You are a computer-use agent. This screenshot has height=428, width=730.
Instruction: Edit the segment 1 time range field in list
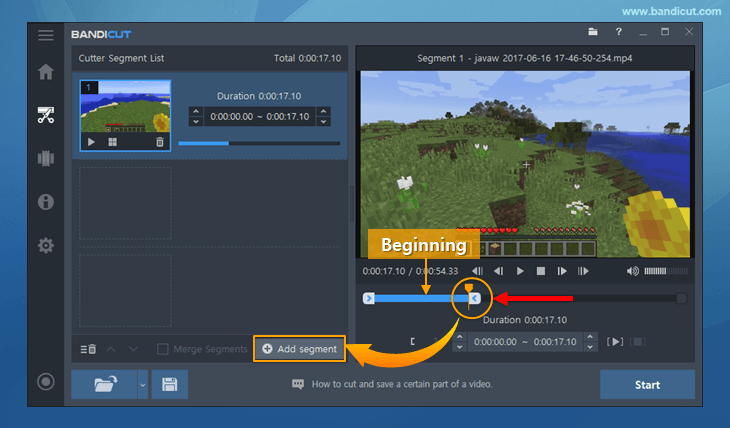[x=260, y=116]
